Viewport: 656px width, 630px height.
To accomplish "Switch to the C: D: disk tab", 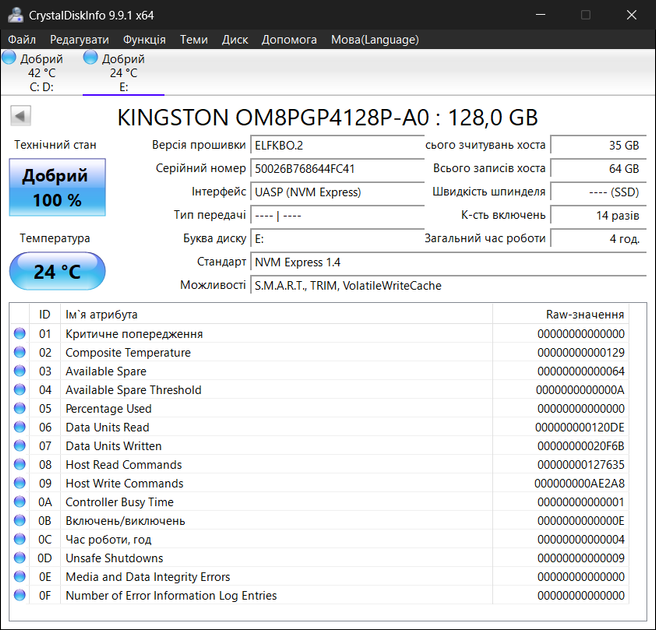I will click(x=41, y=72).
